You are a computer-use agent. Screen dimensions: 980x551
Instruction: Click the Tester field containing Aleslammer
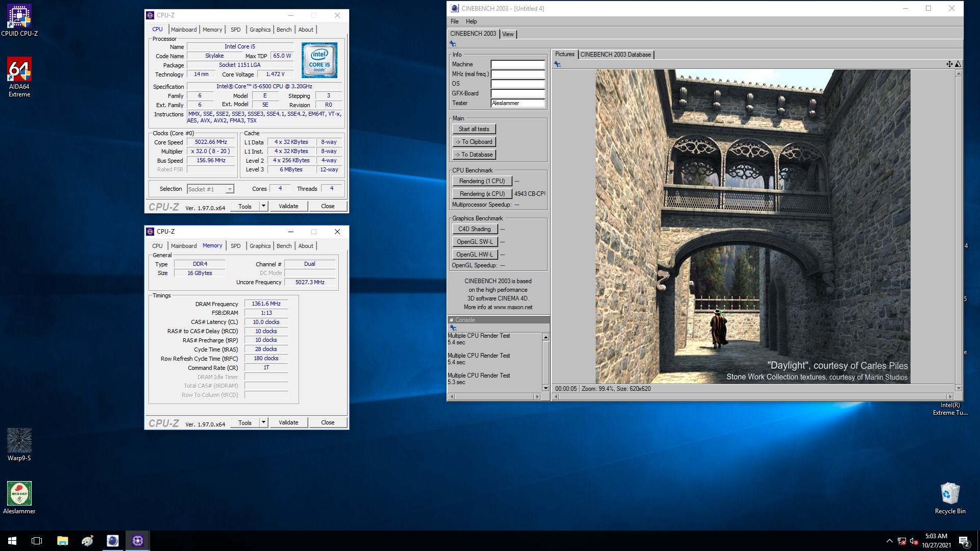click(x=518, y=103)
